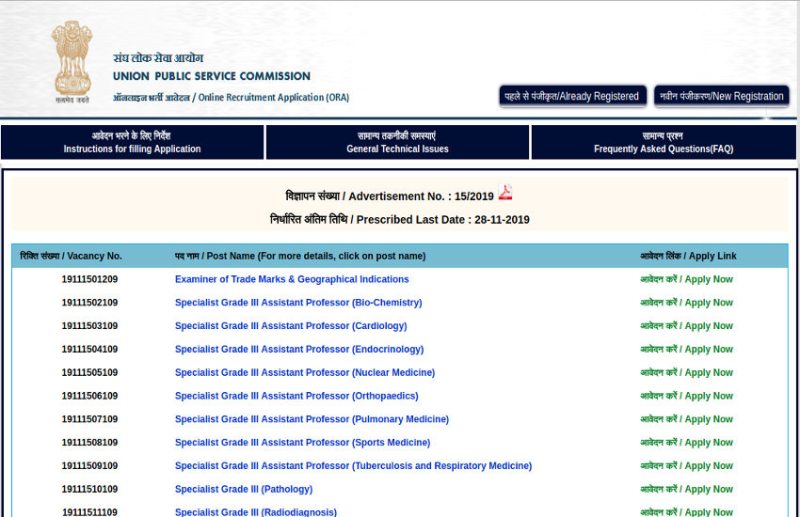Select vacancy number 19111501209
The height and width of the screenshot is (517, 800).
[x=90, y=279]
